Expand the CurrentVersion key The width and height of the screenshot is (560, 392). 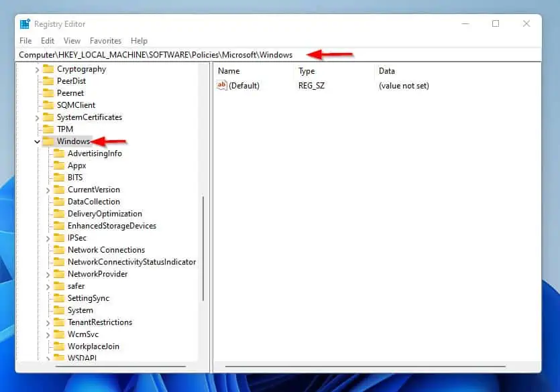pyautogui.click(x=48, y=190)
